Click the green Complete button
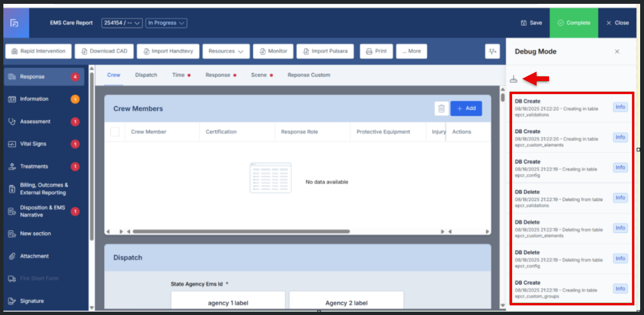The image size is (644, 315). click(x=574, y=23)
